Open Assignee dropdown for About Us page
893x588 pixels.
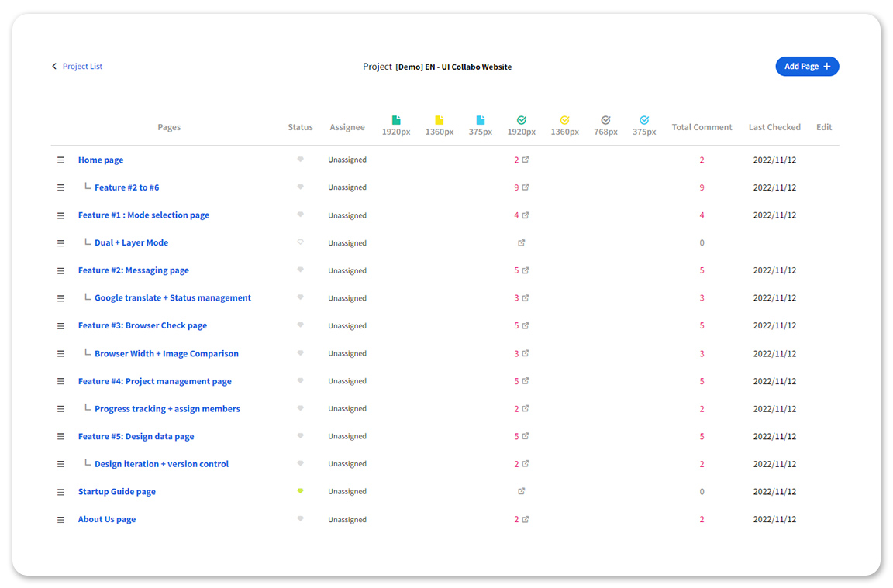[347, 520]
